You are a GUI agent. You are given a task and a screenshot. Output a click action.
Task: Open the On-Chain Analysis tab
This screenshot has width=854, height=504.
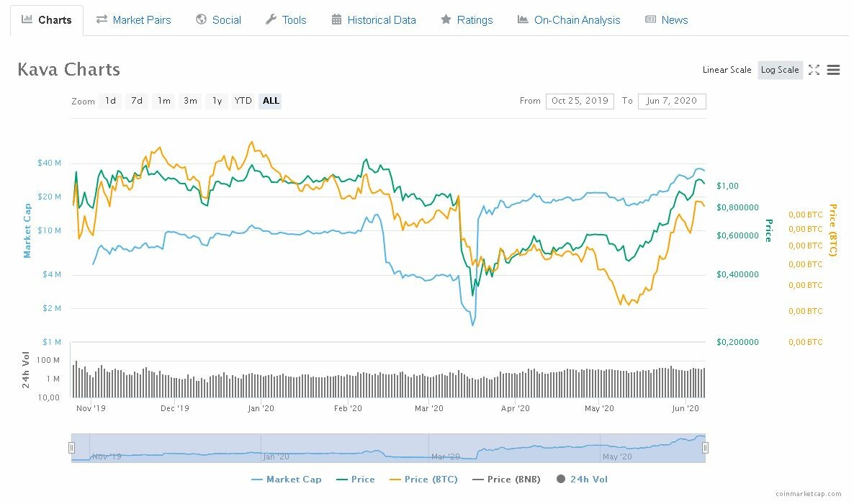coord(569,20)
